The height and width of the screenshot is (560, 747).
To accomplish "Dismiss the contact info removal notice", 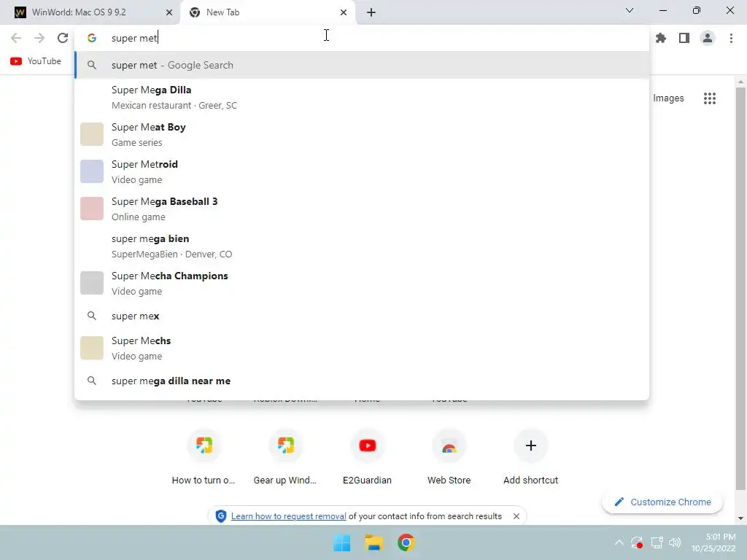I will pos(516,516).
